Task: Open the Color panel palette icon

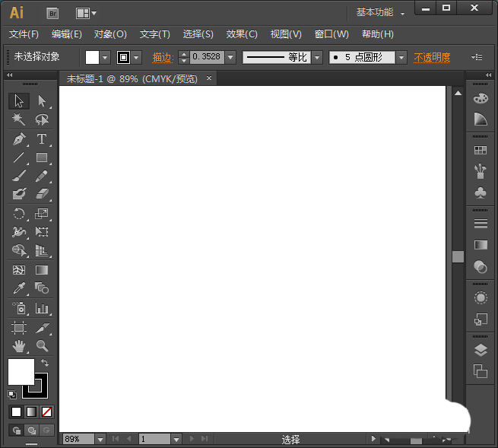Action: click(481, 98)
